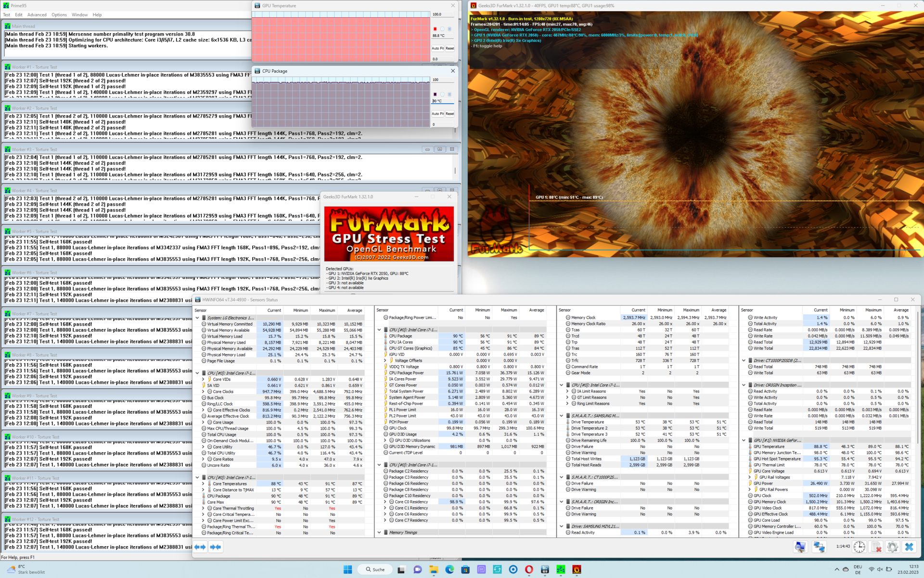Collapse the GPU [#1]: NVIDIA GeForce group
This screenshot has width=924, height=578.
pyautogui.click(x=744, y=440)
